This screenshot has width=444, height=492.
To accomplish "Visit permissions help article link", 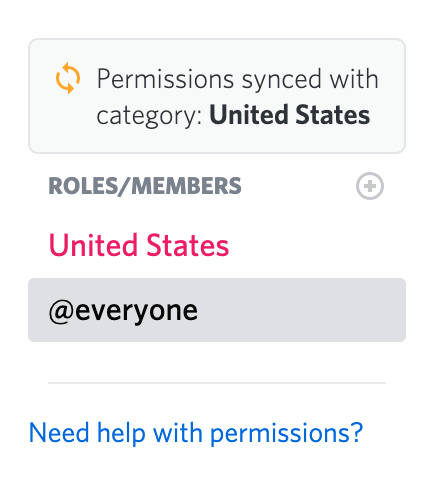I will 196,433.
